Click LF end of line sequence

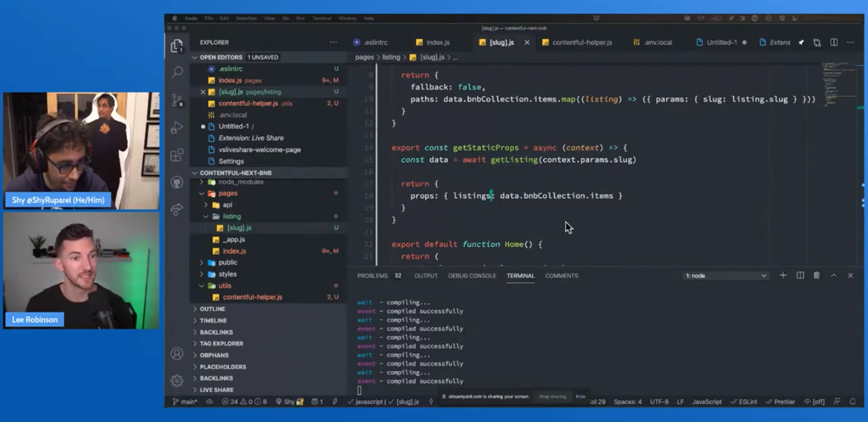coord(681,401)
